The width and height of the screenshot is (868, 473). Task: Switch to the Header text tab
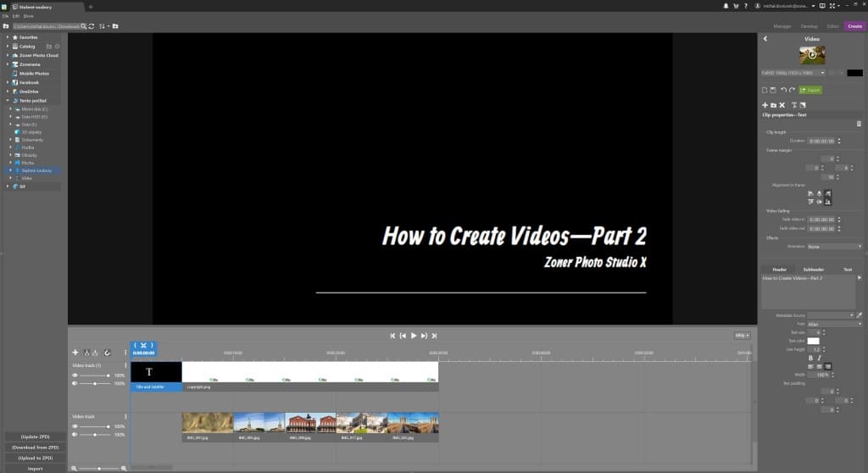(780, 270)
